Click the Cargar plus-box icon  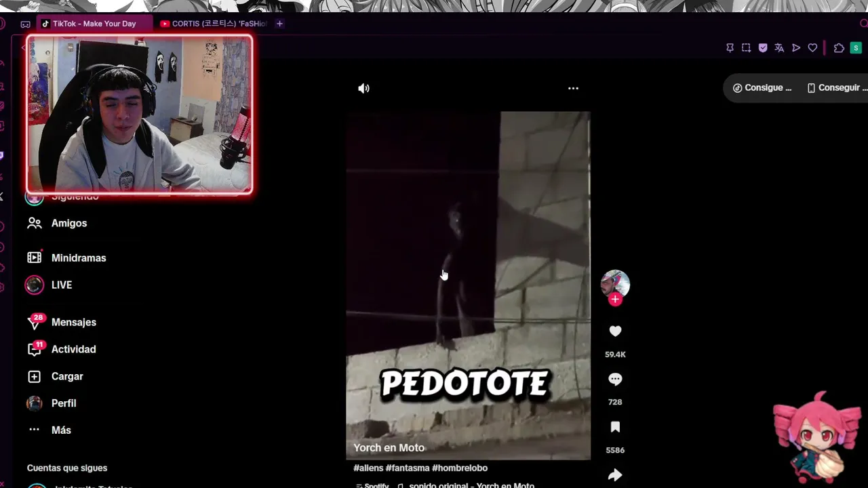pos(35,376)
